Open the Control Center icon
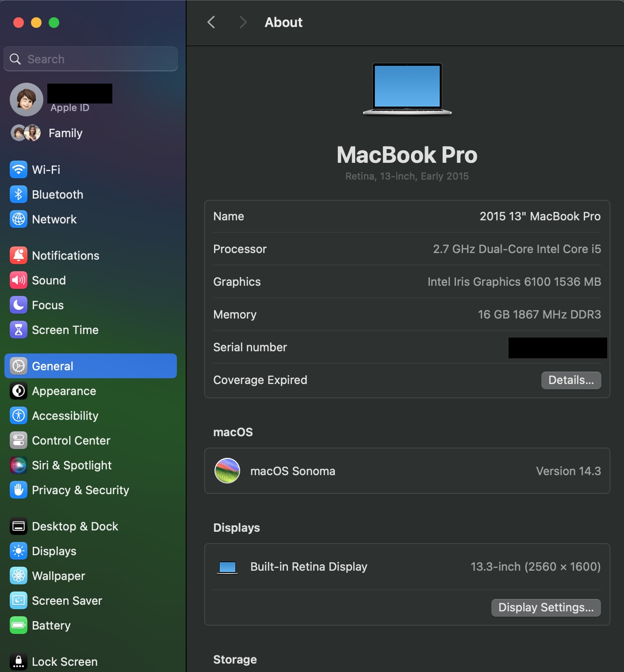Image resolution: width=624 pixels, height=672 pixels. (x=19, y=440)
